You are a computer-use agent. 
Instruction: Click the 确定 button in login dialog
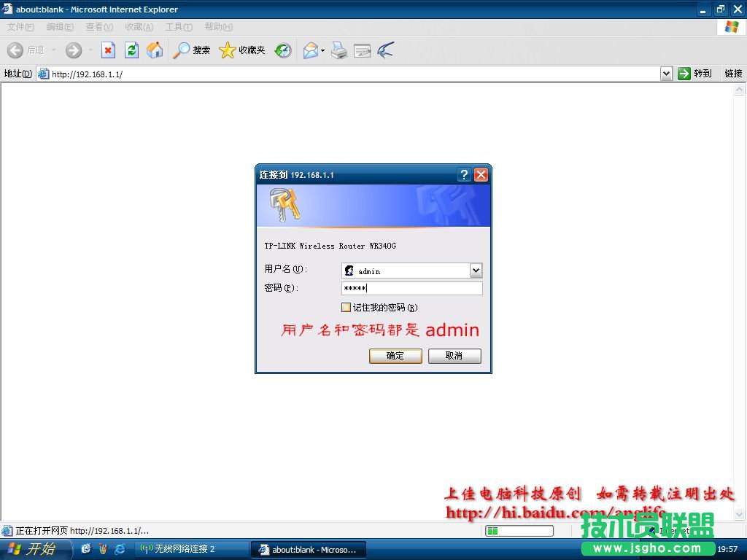(x=395, y=356)
